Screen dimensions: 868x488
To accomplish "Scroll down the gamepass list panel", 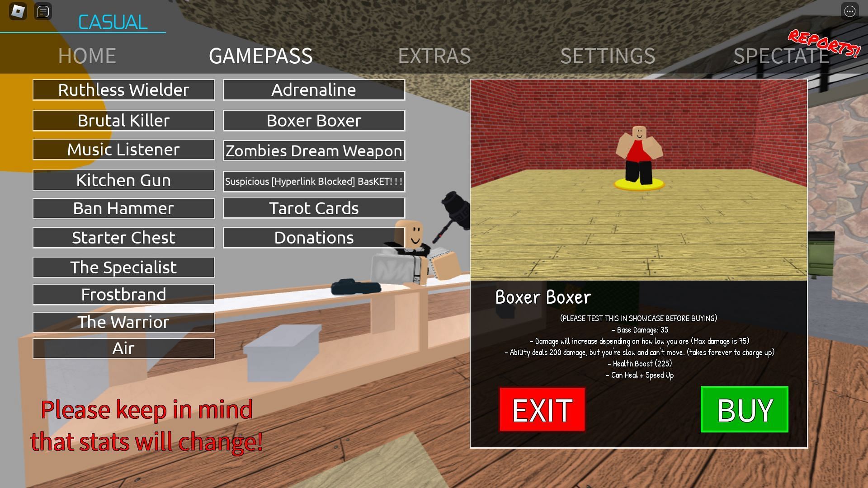I will [123, 348].
